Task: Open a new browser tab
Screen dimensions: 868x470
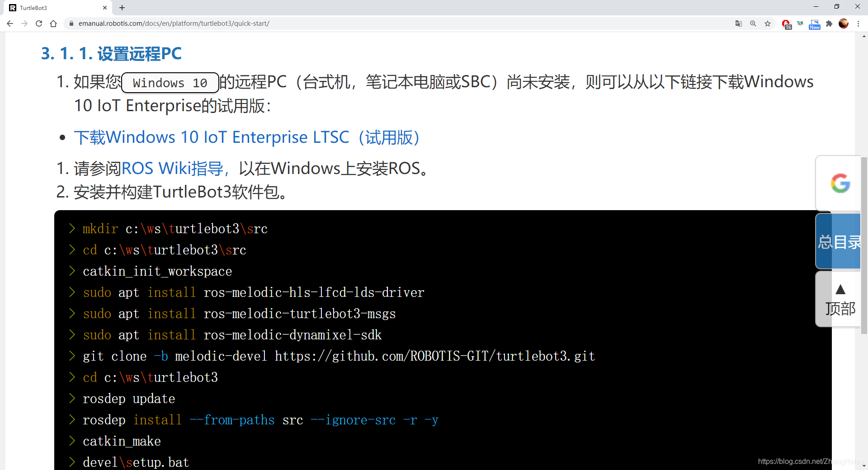Action: coord(122,8)
